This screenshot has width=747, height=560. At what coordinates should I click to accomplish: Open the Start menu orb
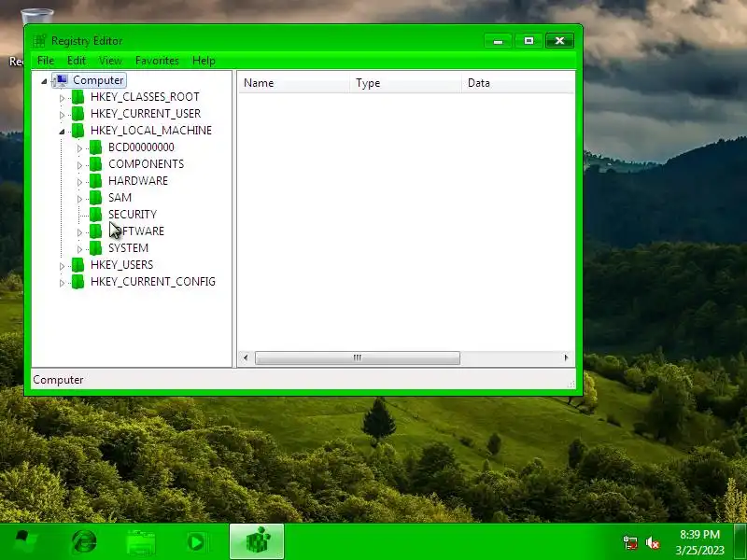point(24,542)
